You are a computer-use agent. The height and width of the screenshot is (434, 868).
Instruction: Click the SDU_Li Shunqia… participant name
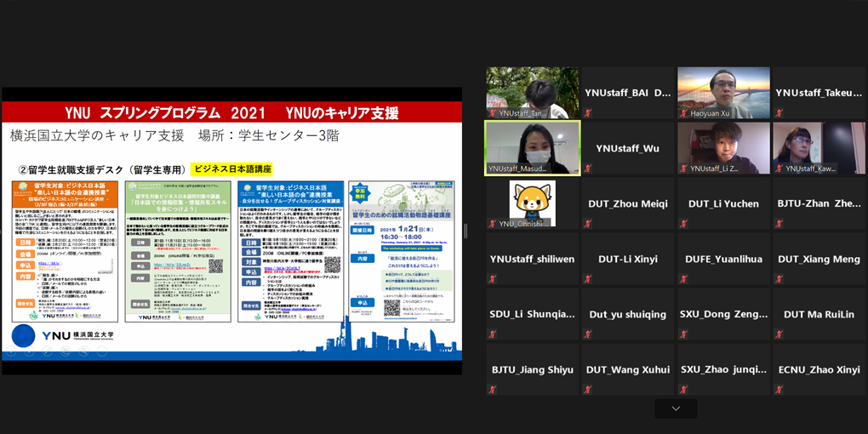point(533,314)
